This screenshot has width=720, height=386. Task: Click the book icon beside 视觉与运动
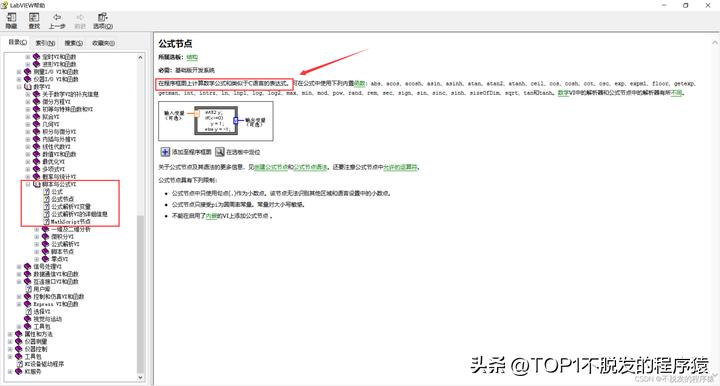28,319
